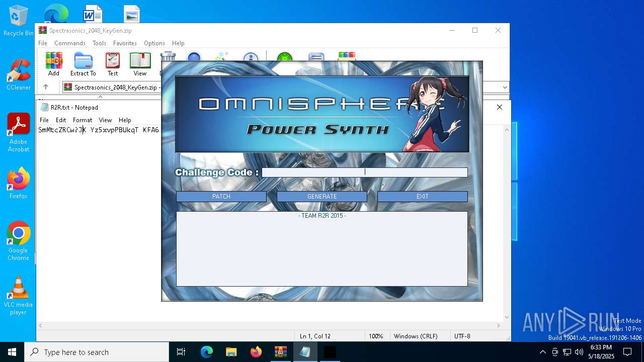Open the Notepad File menu
The image size is (644, 362).
coord(44,120)
